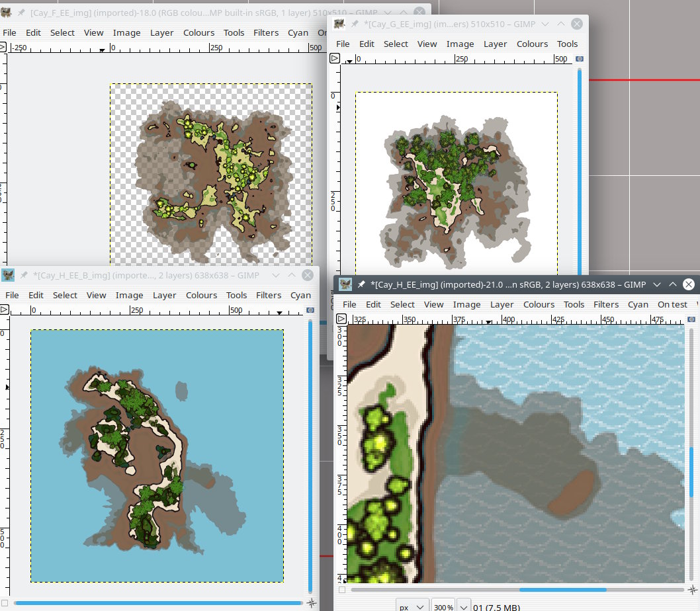Open the Edit menu in Cay_H_EE_img window
Viewport: 700px width, 611px height.
(373, 304)
